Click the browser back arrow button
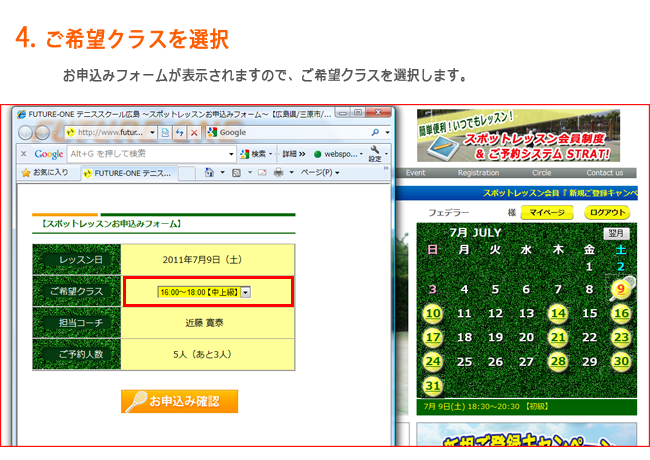The width and height of the screenshot is (650, 460). click(24, 132)
